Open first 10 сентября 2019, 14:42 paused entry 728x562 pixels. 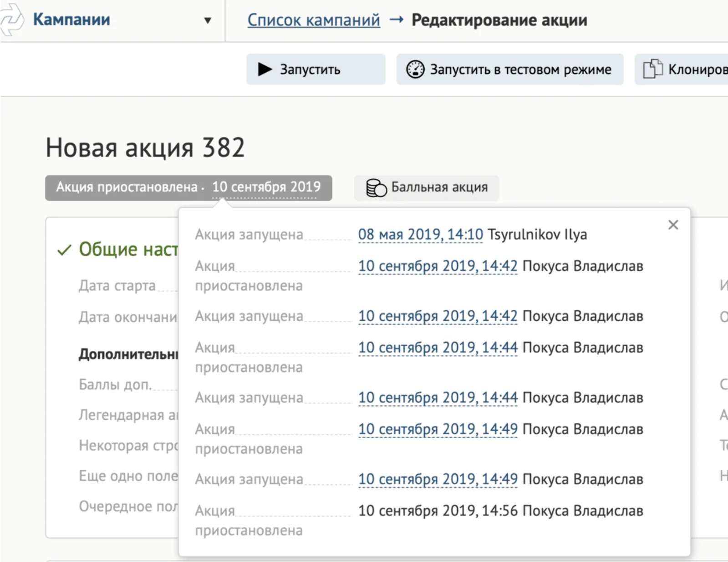438,266
